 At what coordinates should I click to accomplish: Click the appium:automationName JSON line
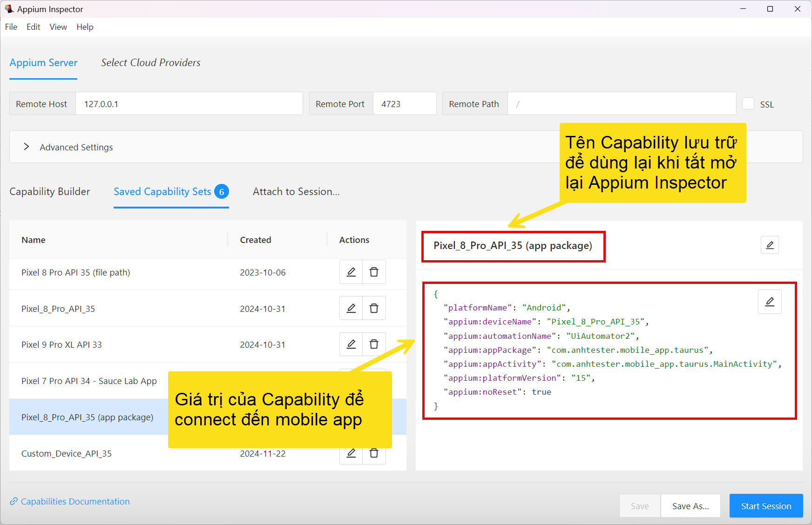541,336
